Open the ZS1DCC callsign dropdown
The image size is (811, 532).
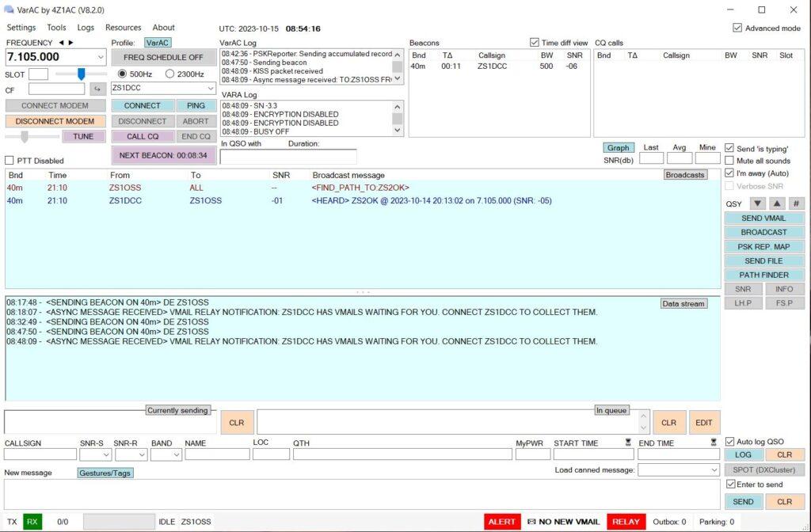point(209,89)
